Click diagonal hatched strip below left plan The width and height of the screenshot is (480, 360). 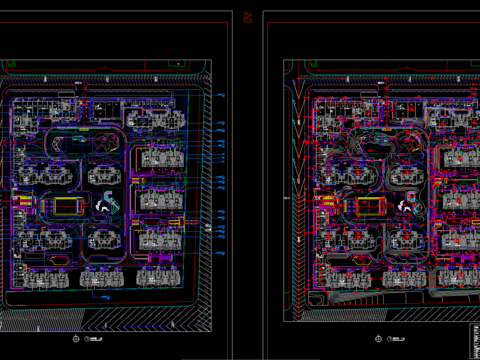tap(147, 318)
